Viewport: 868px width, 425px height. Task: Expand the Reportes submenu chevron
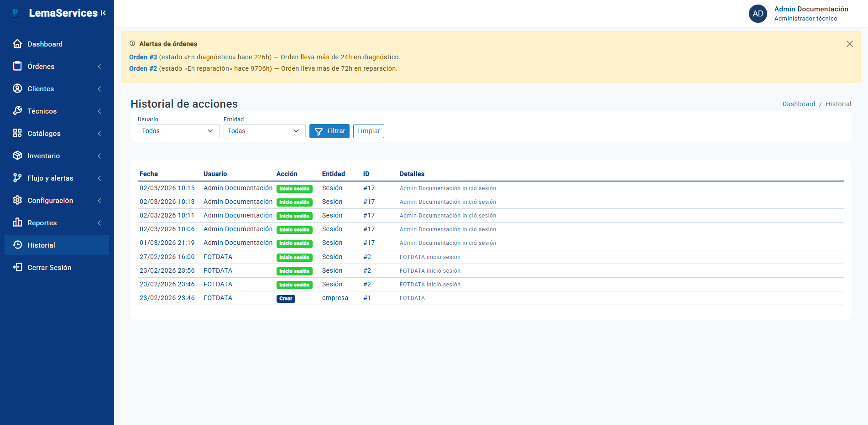[x=99, y=223]
